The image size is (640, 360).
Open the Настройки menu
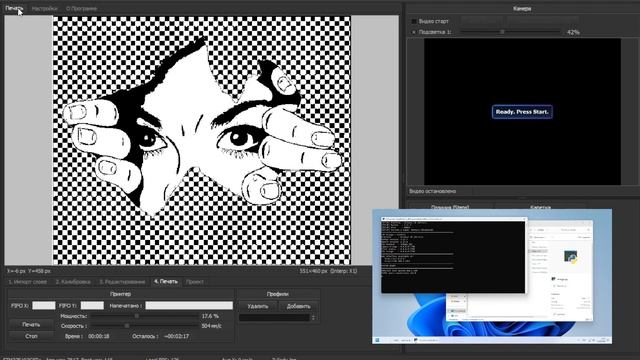click(44, 9)
